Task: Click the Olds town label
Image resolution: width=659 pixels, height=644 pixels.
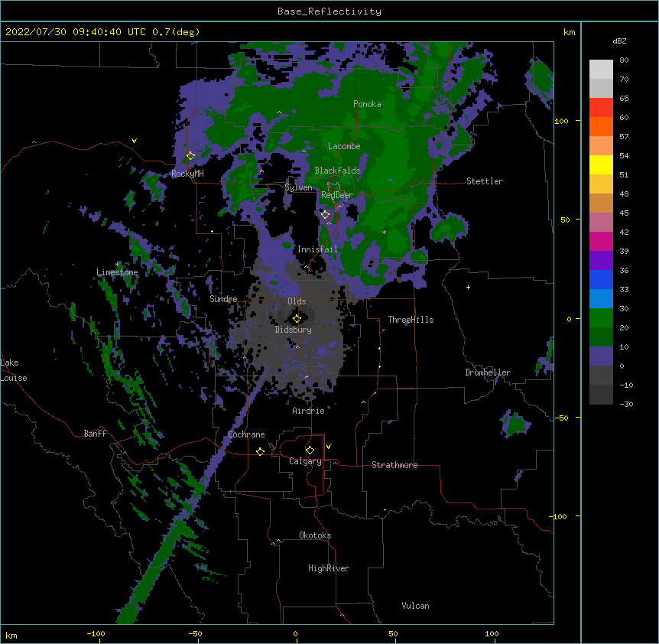Action: tap(297, 301)
